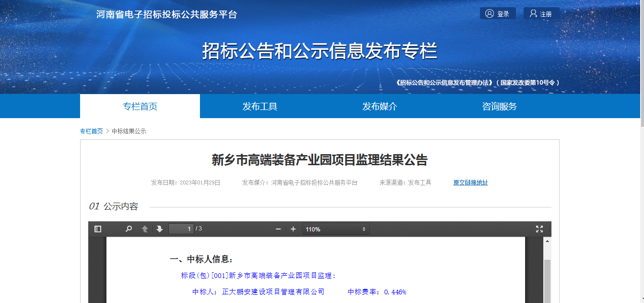The width and height of the screenshot is (644, 303).
Task: Enter PDF presentation fullscreen mode
Action: pos(539,229)
